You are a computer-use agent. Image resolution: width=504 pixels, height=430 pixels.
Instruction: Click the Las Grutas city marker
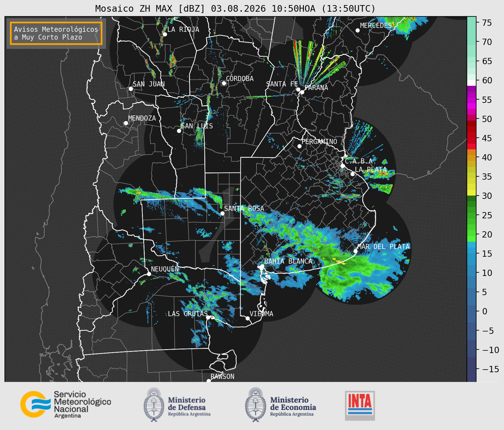click(x=208, y=318)
